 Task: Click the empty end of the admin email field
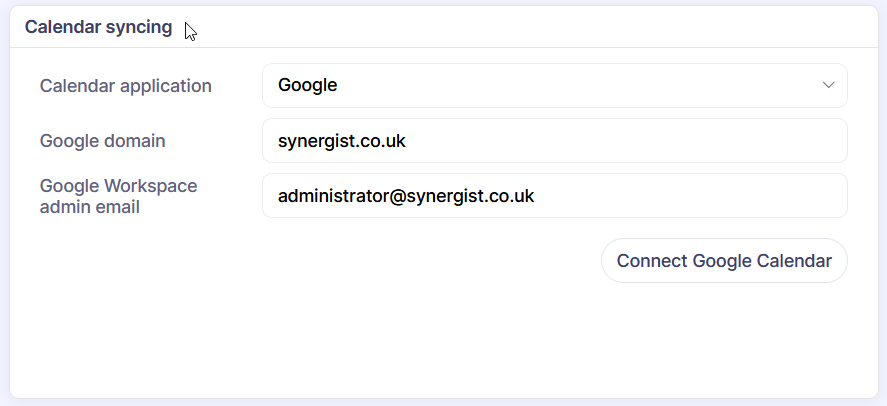tap(720, 196)
